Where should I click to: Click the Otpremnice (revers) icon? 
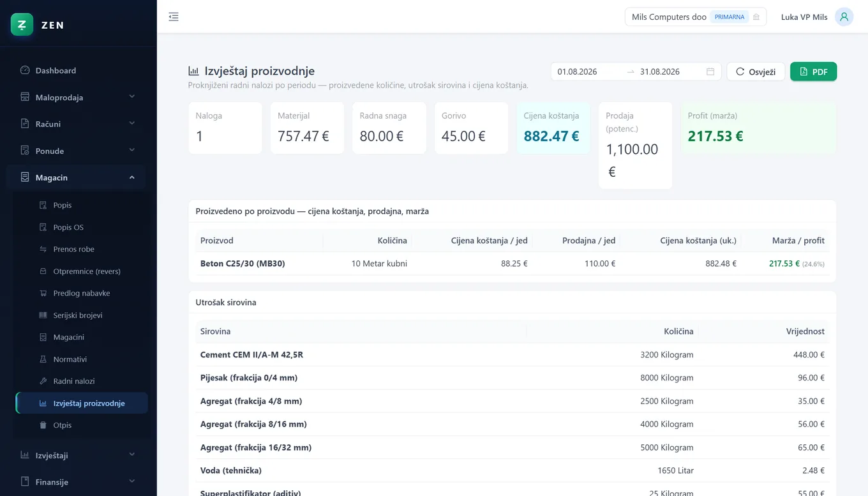43,271
